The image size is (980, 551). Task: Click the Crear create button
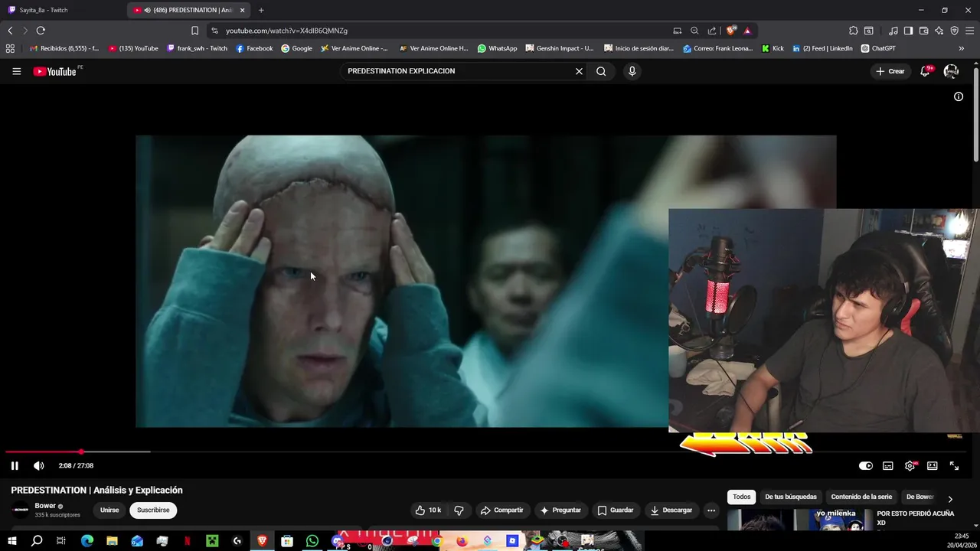coord(890,71)
